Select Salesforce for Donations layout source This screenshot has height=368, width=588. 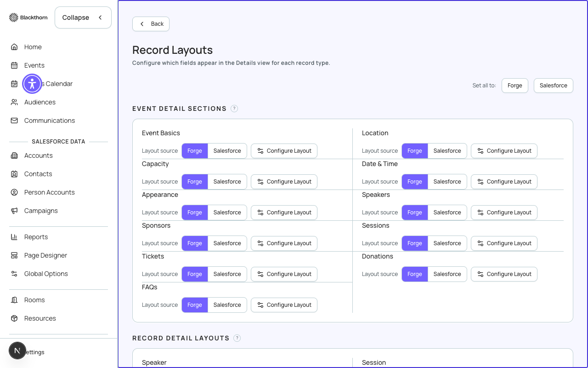pos(447,274)
